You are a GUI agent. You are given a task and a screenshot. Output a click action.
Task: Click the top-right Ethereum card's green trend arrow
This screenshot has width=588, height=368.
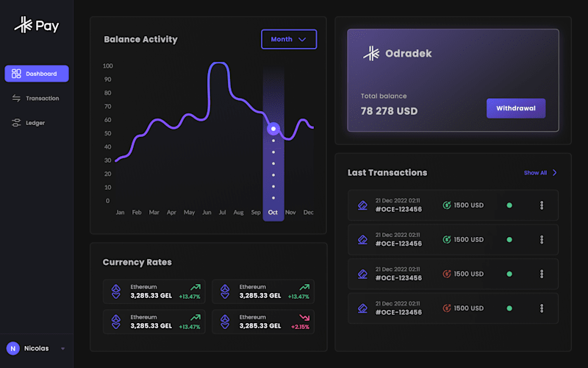point(304,287)
